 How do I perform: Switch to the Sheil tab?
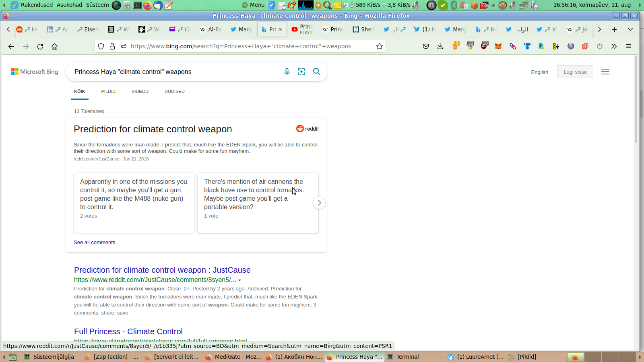click(x=364, y=29)
